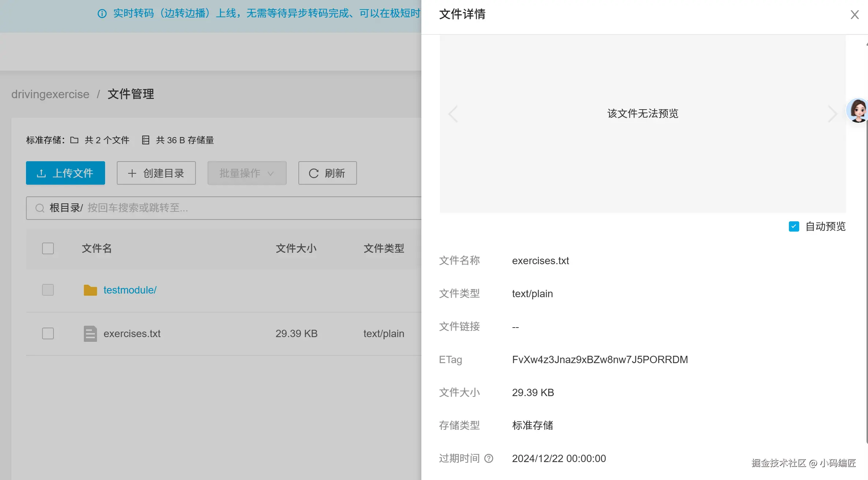This screenshot has height=480, width=868.
Task: Open the testmodule/ folder link
Action: [x=130, y=290]
